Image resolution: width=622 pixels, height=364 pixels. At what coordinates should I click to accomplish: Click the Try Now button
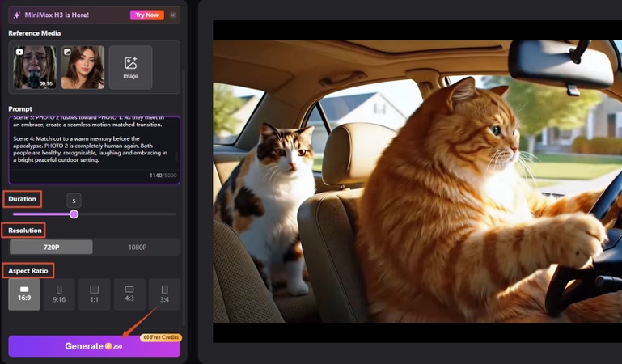coord(146,15)
